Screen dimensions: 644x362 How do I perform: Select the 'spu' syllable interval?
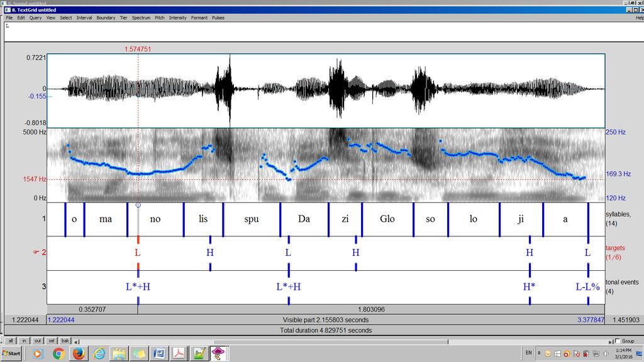(x=252, y=219)
